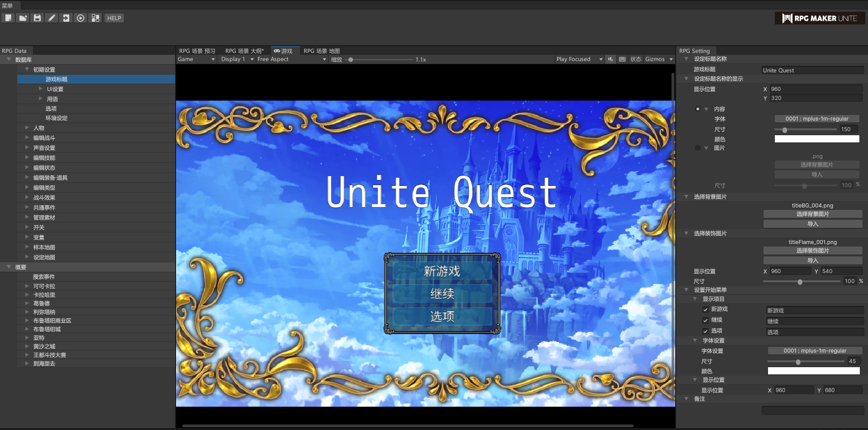868x430 pixels.
Task: Click the 状态 stats button
Action: (635, 59)
